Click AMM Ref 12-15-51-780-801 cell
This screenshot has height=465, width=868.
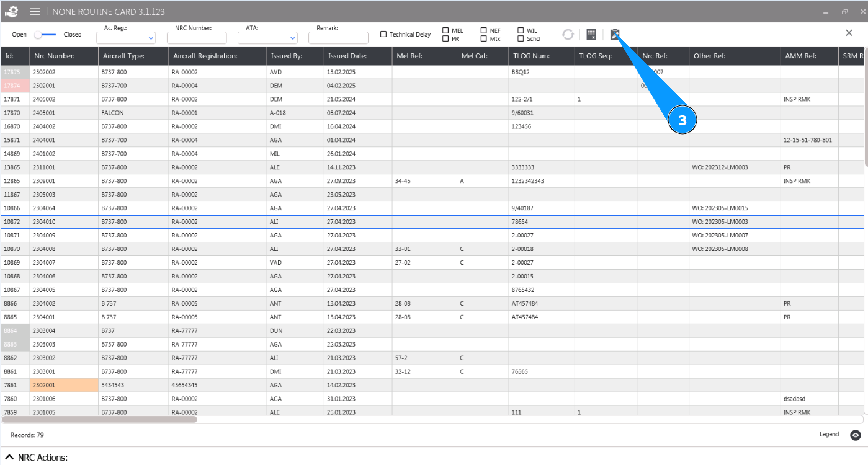pos(810,140)
